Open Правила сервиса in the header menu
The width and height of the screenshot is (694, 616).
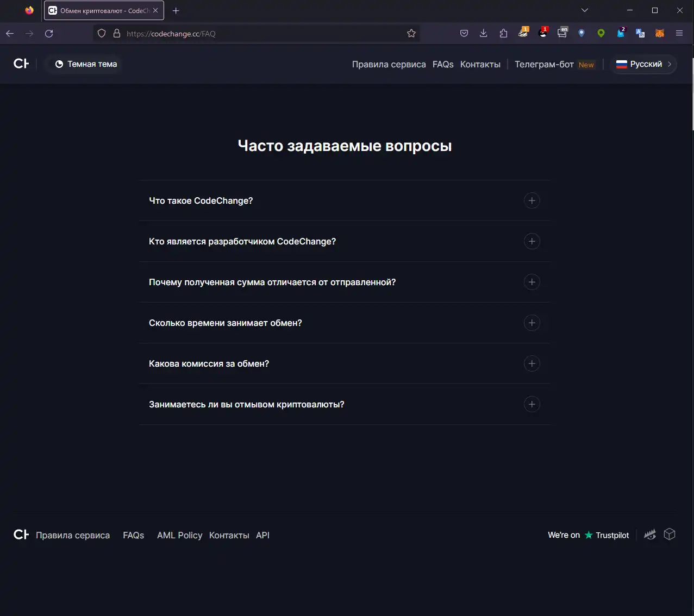pyautogui.click(x=389, y=64)
